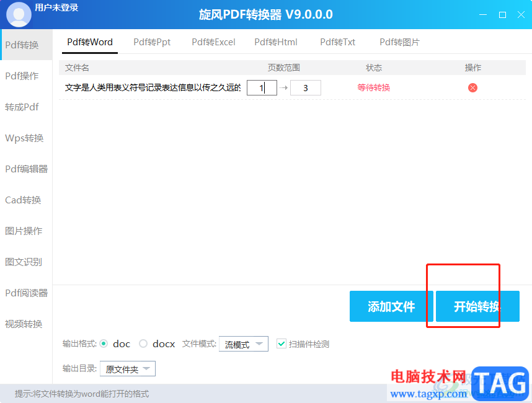Select the doc output format radio button
The image size is (532, 403).
click(104, 343)
